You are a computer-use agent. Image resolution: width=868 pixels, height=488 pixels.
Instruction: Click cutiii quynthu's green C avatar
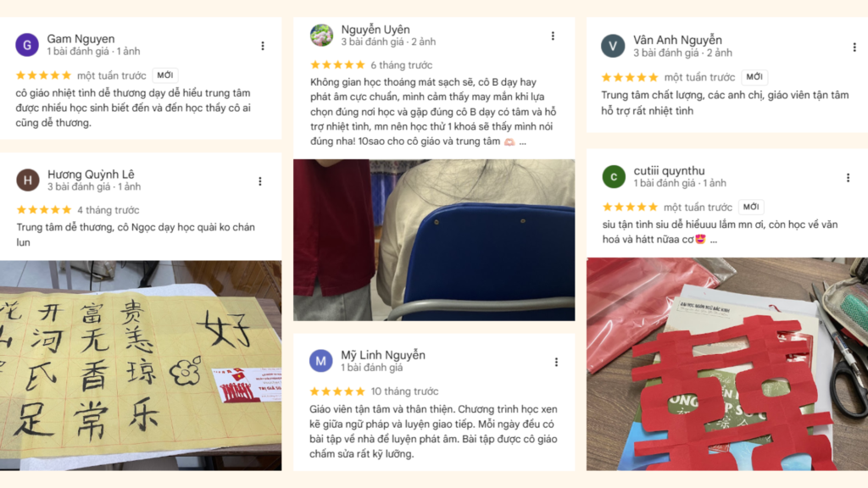614,176
